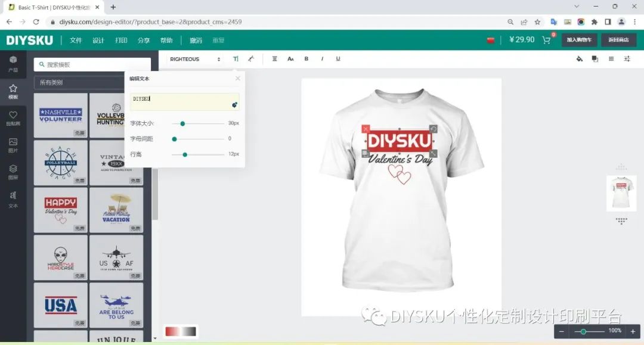The width and height of the screenshot is (644, 345).
Task: Click the DIYSKU text edit box
Action: [184, 102]
